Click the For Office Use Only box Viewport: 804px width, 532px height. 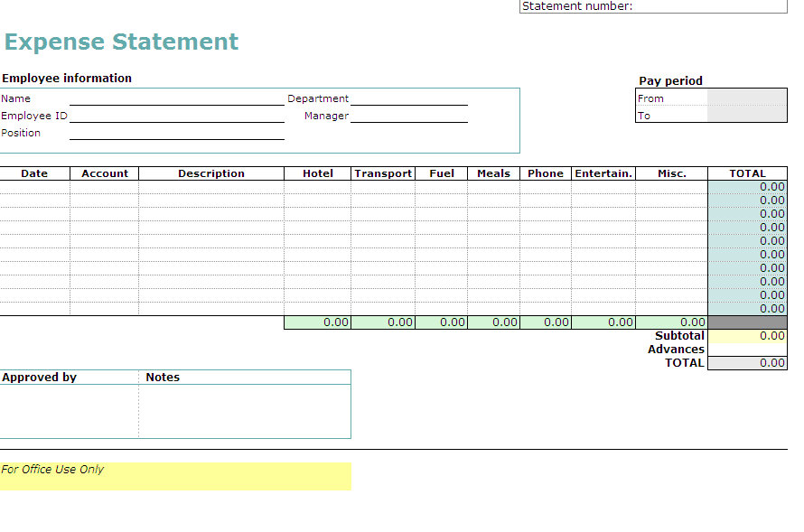[x=175, y=476]
